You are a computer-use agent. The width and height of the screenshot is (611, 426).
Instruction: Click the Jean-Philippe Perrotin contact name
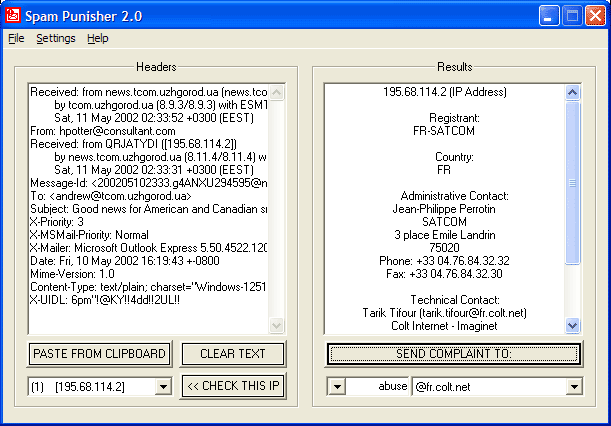click(444, 209)
